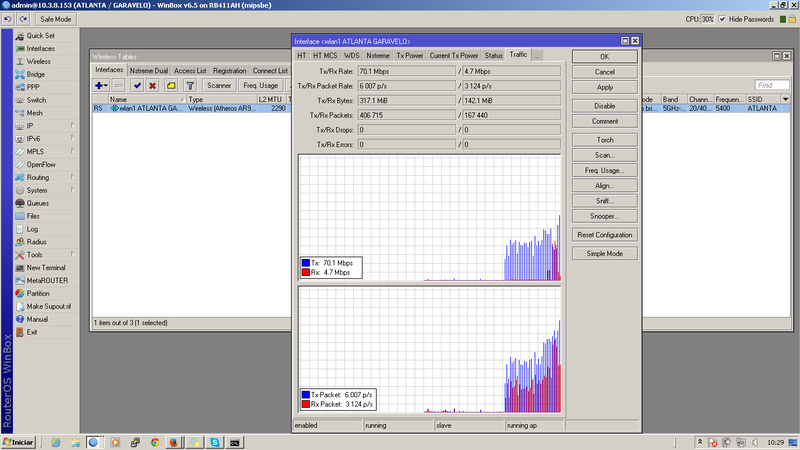Click Exit in sidebar
Viewport: 800px width, 450px height.
pyautogui.click(x=32, y=332)
